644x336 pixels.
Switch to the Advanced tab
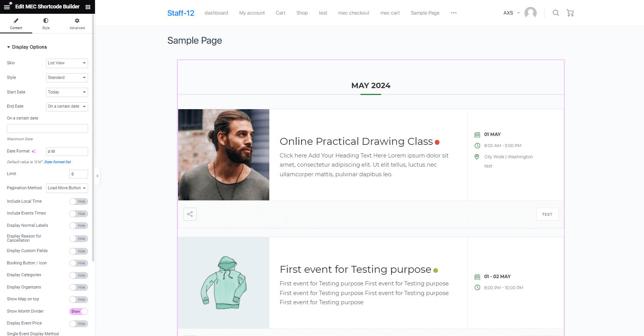click(x=77, y=24)
